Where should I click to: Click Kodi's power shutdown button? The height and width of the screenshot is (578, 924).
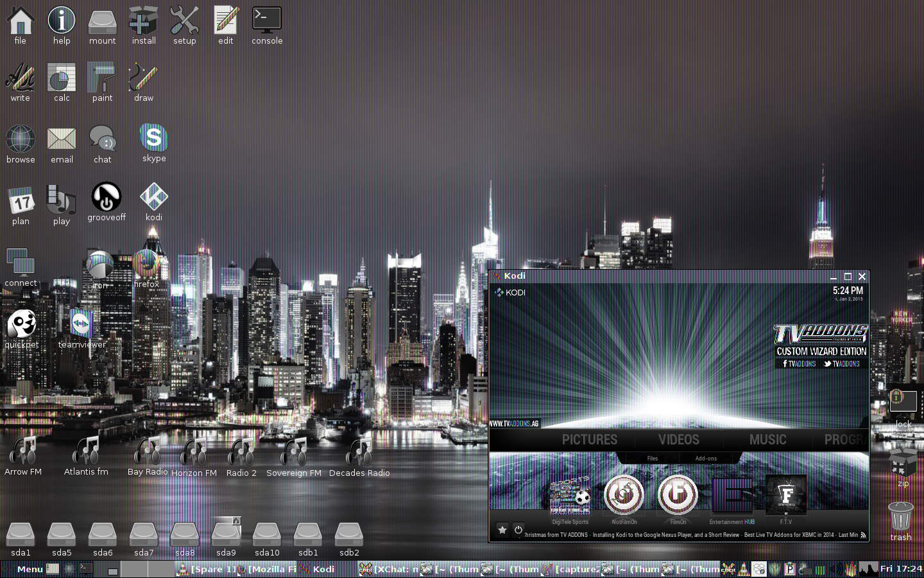(x=518, y=530)
